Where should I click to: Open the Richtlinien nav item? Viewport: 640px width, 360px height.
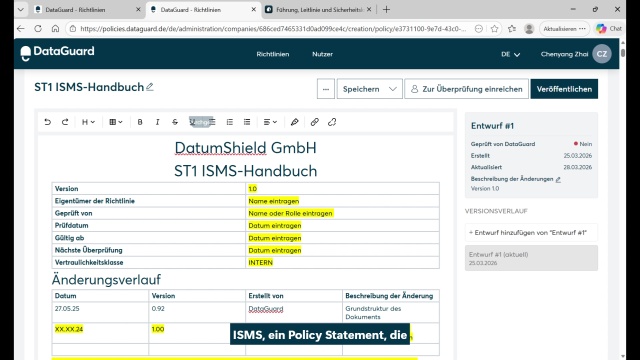pos(273,54)
